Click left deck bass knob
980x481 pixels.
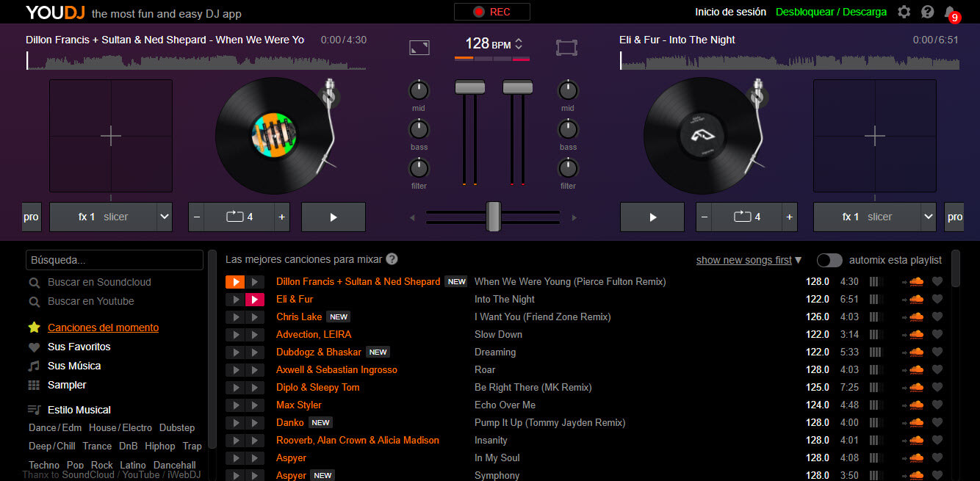(419, 129)
